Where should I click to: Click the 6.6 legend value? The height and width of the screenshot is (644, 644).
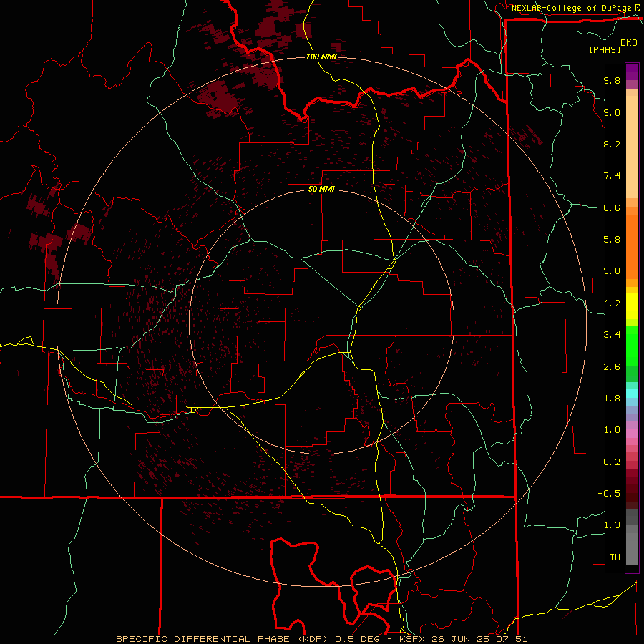pos(612,208)
